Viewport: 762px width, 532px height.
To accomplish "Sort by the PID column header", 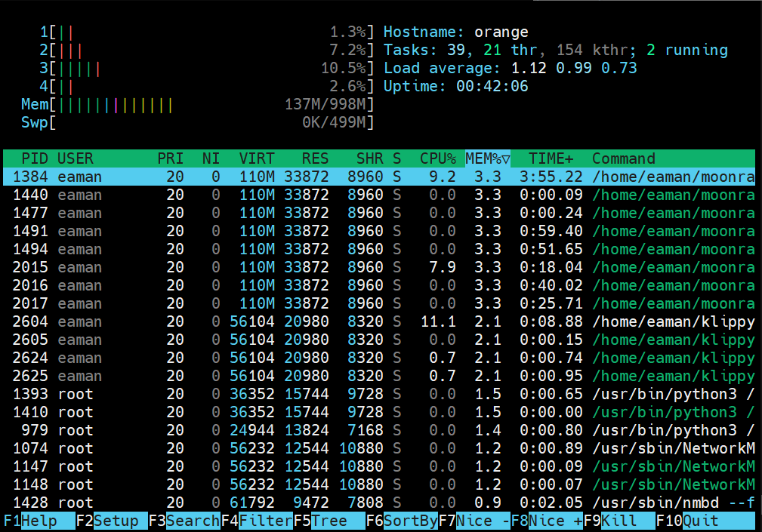I will click(x=35, y=158).
